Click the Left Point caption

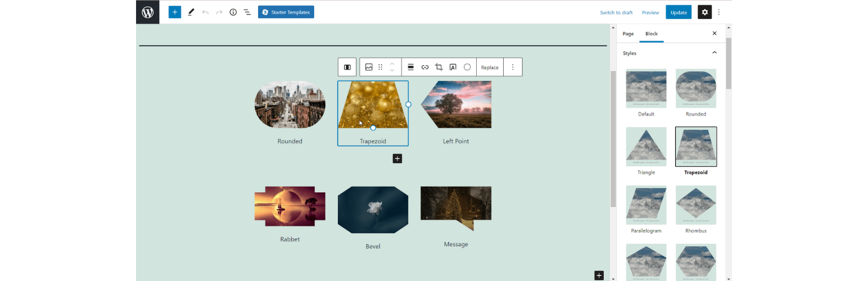click(456, 141)
